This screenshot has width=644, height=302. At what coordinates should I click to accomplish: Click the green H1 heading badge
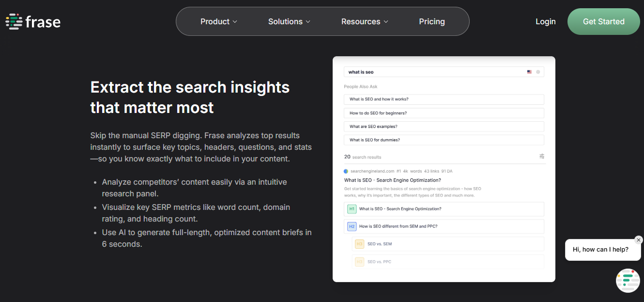tap(352, 209)
